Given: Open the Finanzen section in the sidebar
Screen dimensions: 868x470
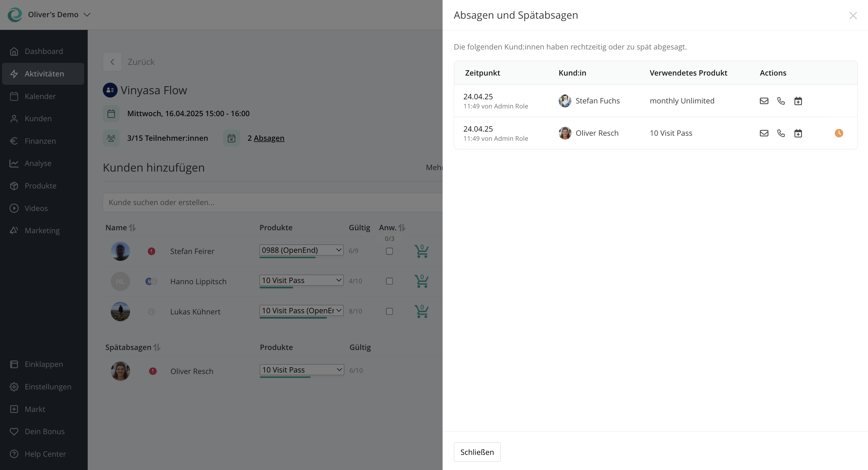Looking at the screenshot, I should coord(40,141).
